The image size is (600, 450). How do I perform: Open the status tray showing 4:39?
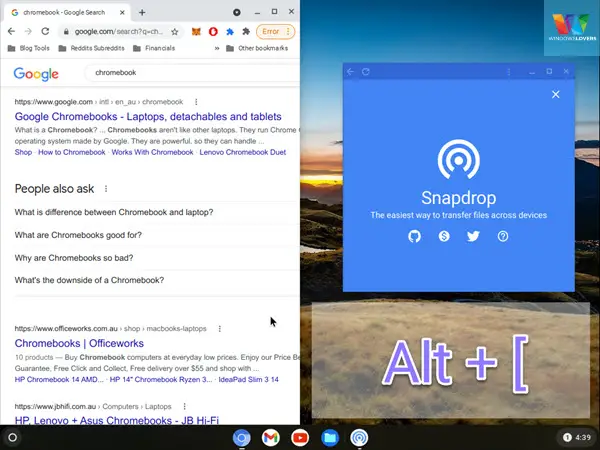[x=577, y=437]
